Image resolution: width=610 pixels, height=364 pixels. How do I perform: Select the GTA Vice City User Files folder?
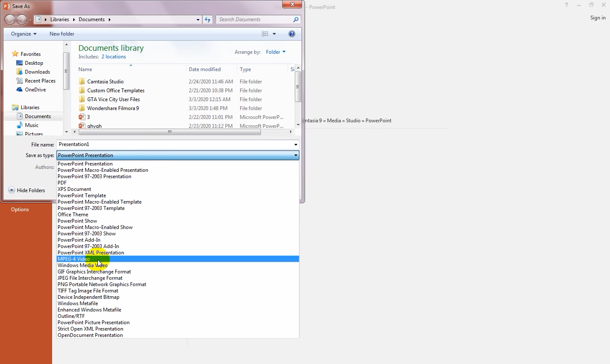coord(114,99)
